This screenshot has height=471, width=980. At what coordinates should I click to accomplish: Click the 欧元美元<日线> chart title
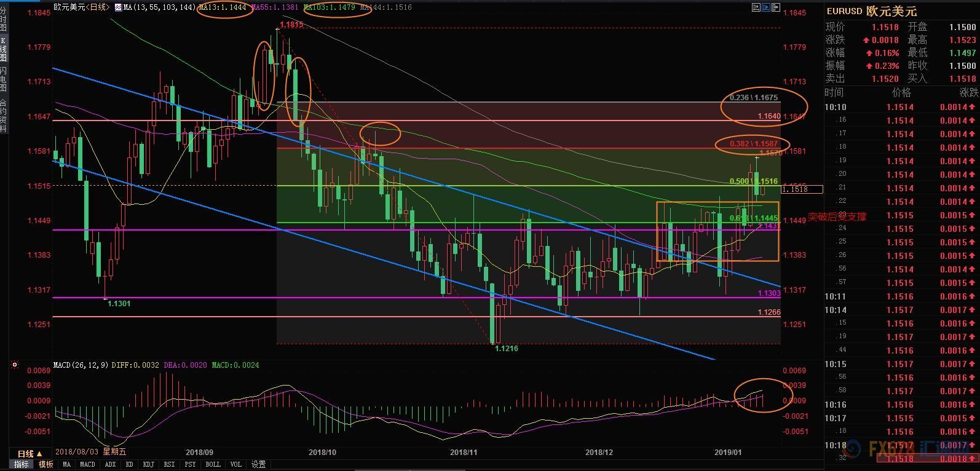click(x=81, y=7)
